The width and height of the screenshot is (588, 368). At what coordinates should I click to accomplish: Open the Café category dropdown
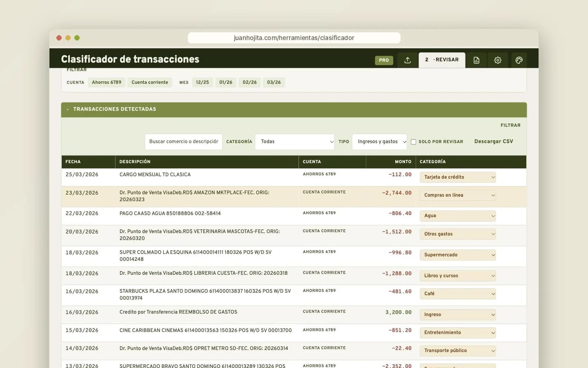pyautogui.click(x=458, y=294)
